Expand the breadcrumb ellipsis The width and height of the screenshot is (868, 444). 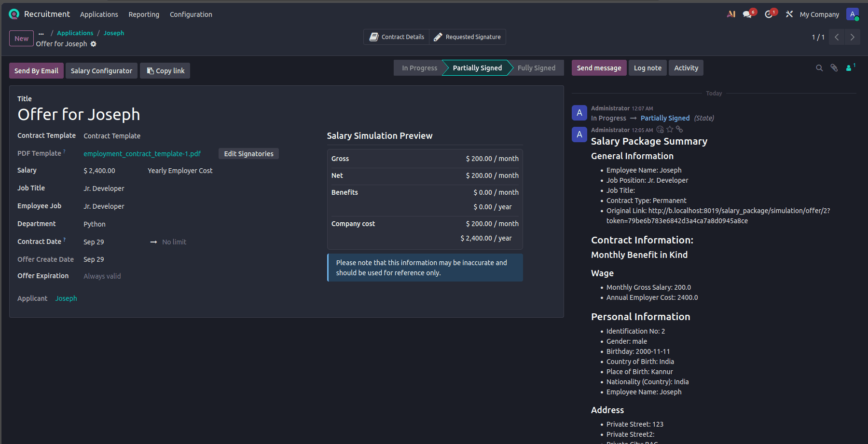41,33
